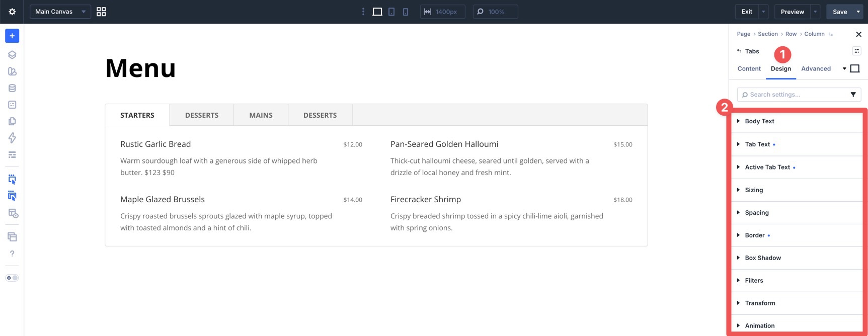
Task: Click the Row breadcrumb link
Action: click(x=791, y=34)
